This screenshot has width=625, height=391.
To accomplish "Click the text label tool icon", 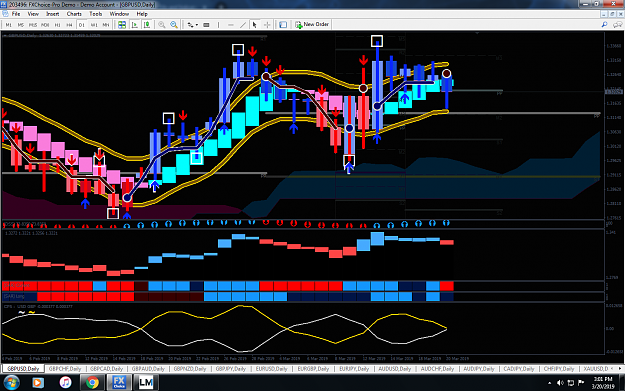I will (206, 25).
